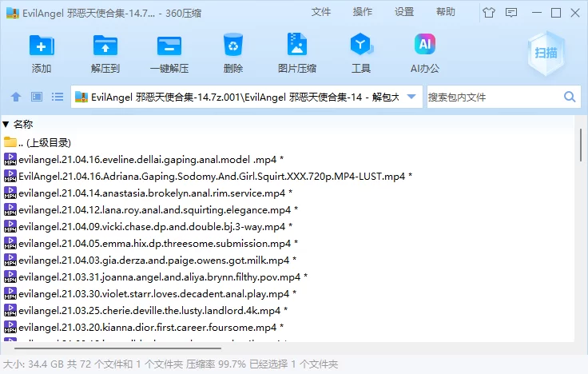The height and width of the screenshot is (374, 588).
Task: Open the 图片压缩 image compression tool
Action: (297, 45)
